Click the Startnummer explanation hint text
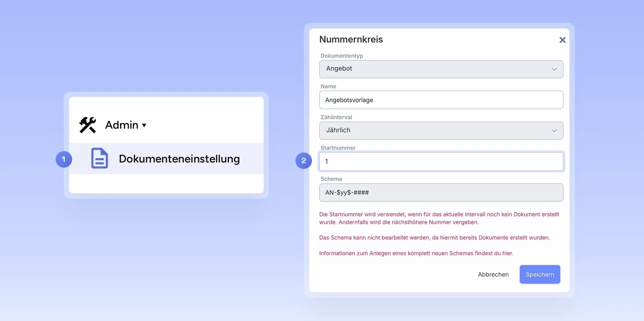The image size is (644, 321). 439,218
